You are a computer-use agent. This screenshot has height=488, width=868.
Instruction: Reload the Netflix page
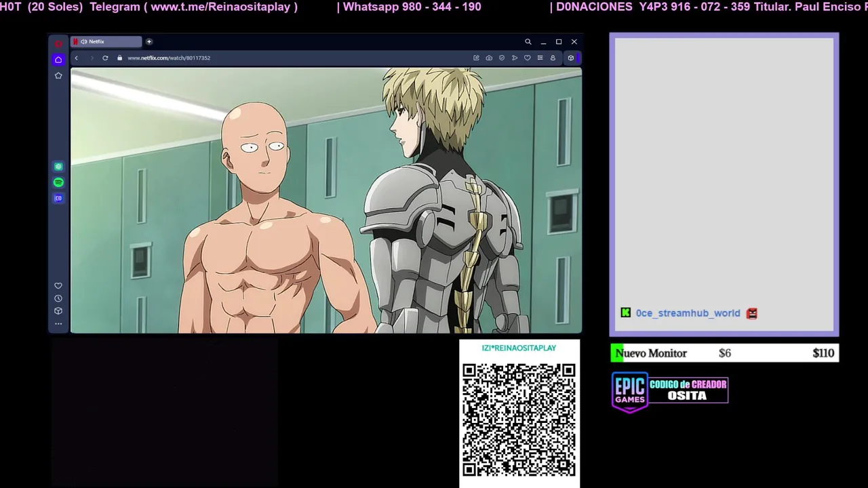pyautogui.click(x=105, y=58)
